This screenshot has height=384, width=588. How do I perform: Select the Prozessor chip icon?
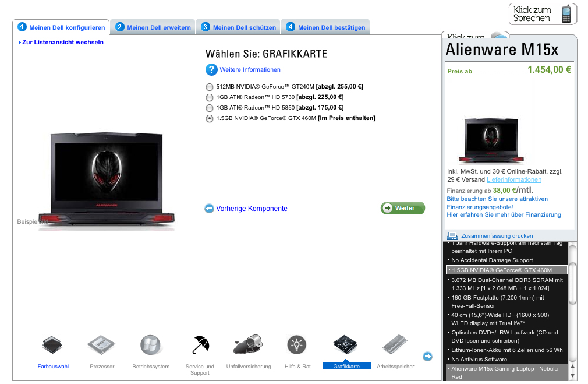tap(101, 345)
